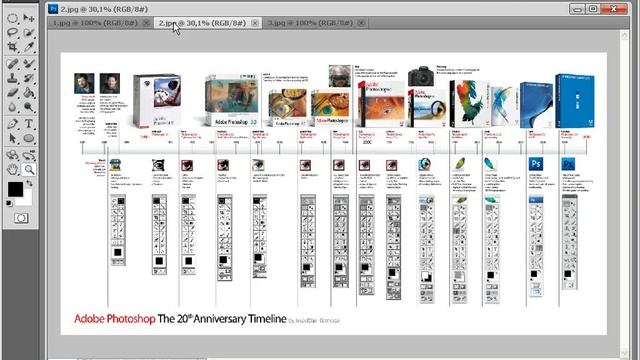Click the vertical scrollbar down arrow
This screenshot has width=640, height=360.
(x=624, y=353)
